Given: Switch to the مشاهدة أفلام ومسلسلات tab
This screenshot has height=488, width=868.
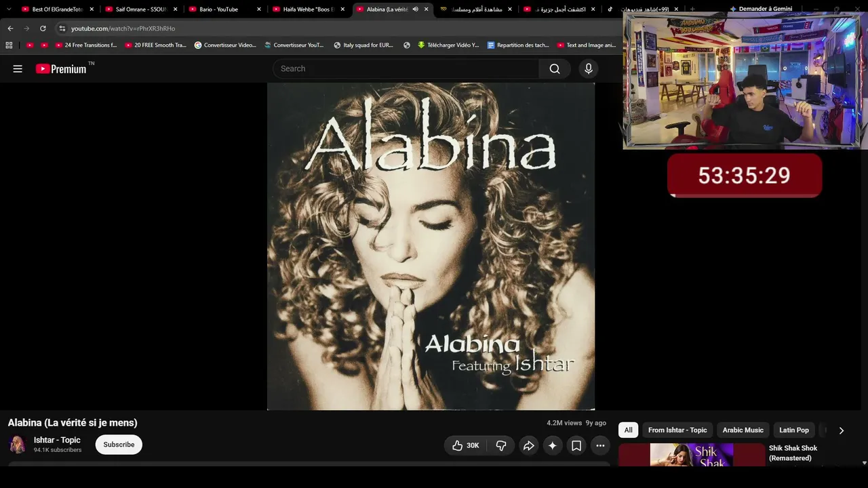Looking at the screenshot, I should click(476, 9).
